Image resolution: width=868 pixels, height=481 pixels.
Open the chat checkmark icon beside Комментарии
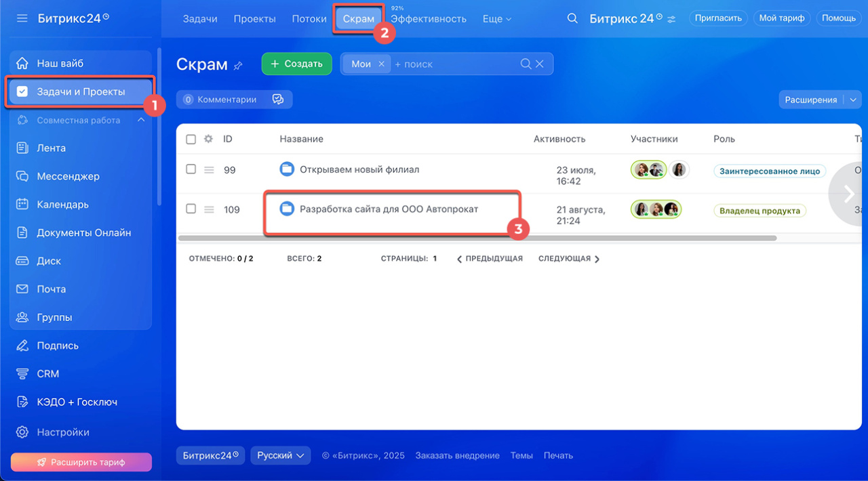click(x=277, y=100)
